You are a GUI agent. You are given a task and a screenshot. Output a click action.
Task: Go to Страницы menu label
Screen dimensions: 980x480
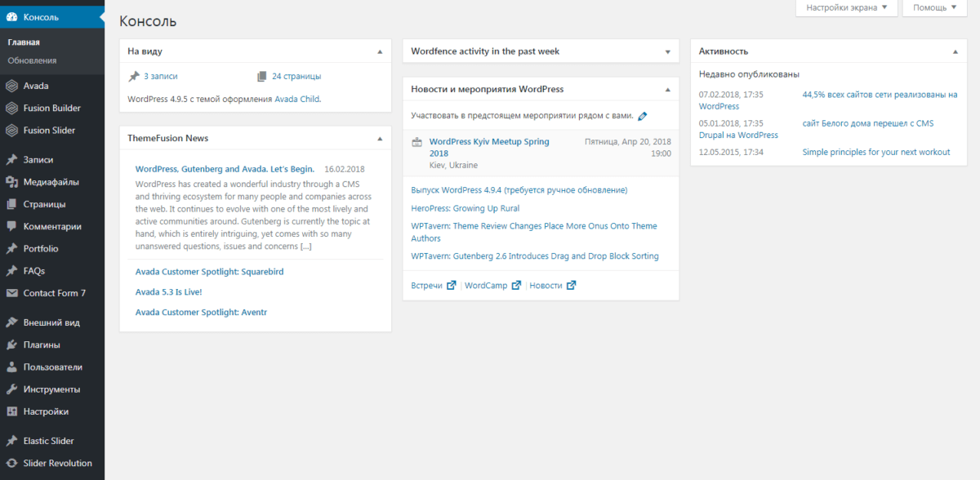tap(45, 204)
